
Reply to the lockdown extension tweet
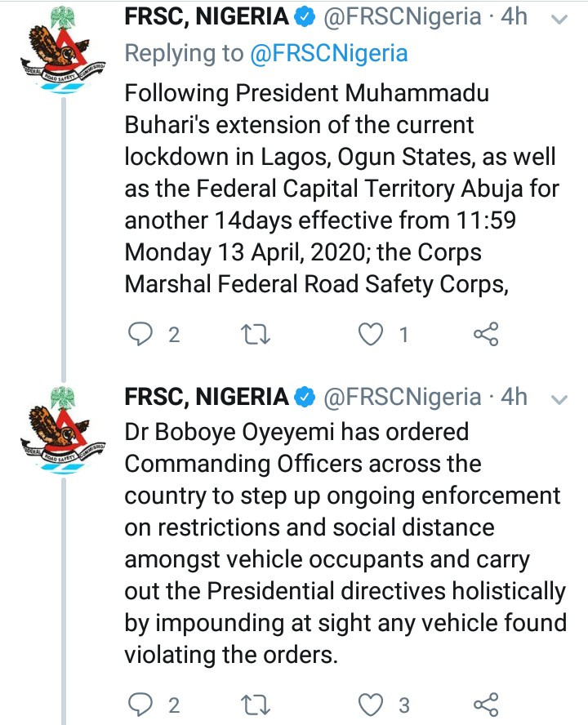(140, 334)
